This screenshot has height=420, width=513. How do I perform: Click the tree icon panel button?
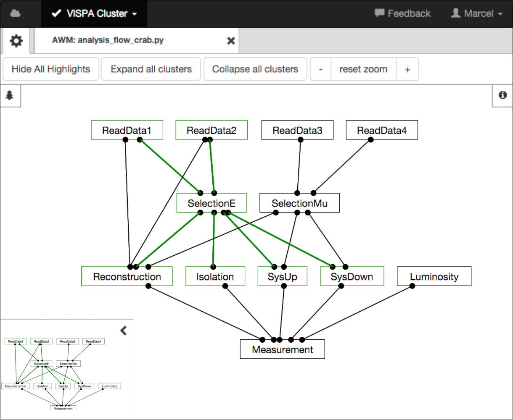coord(10,95)
